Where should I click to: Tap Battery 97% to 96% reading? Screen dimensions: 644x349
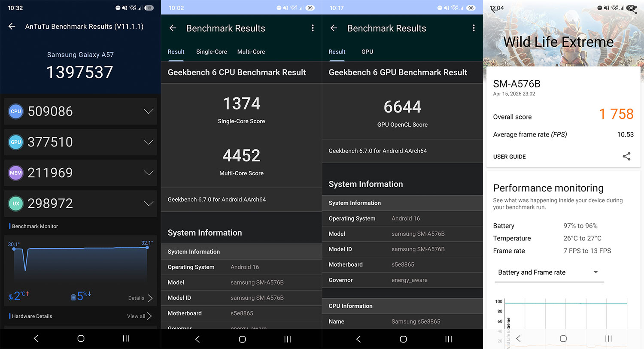click(x=545, y=226)
